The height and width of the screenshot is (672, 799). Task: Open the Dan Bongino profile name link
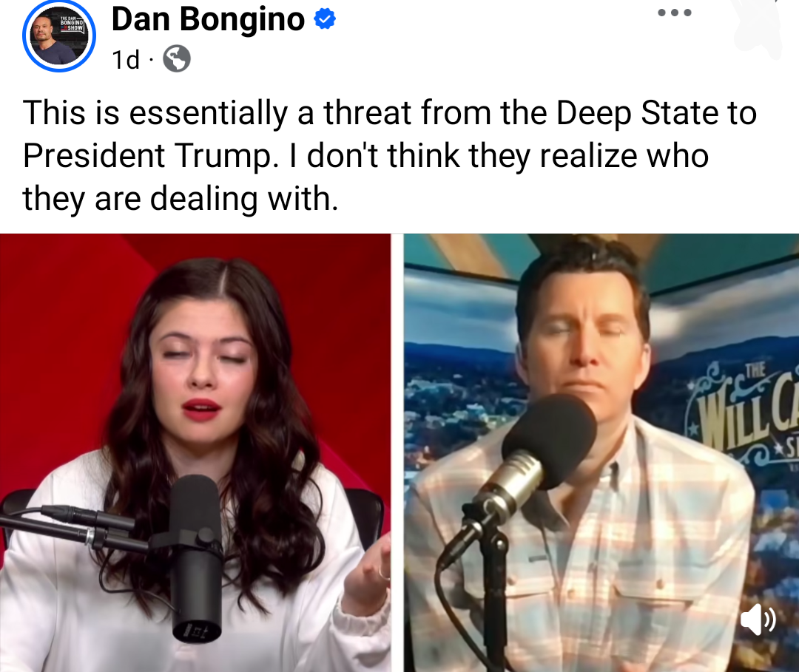coord(208,19)
